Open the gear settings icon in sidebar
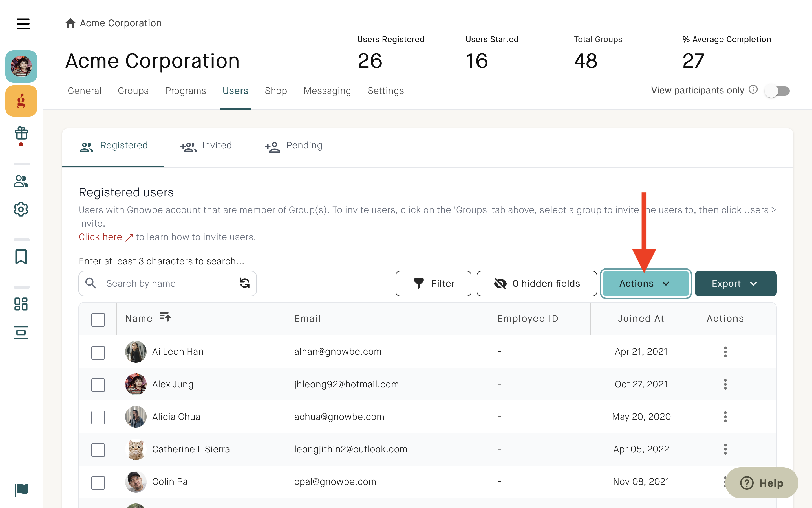 point(21,209)
